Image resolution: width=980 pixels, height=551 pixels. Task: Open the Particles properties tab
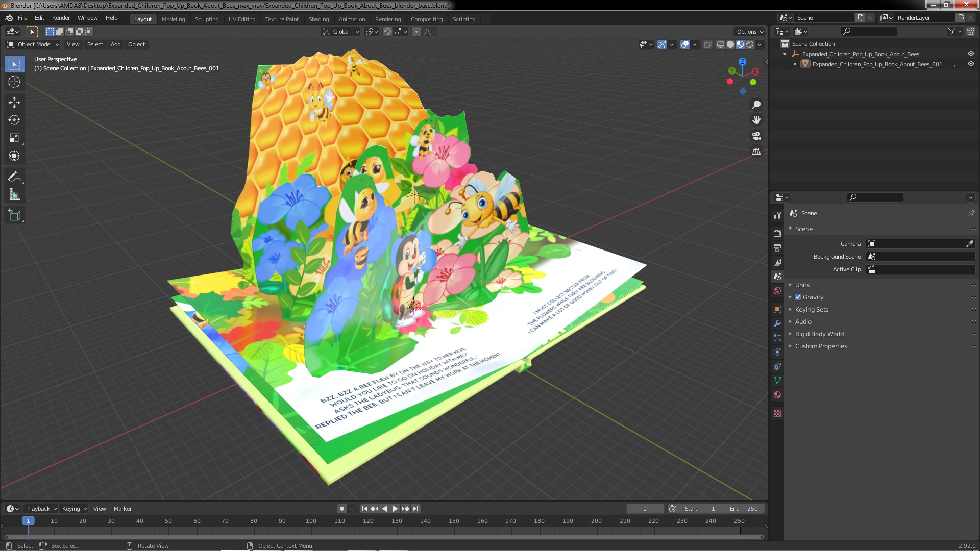pos(777,338)
